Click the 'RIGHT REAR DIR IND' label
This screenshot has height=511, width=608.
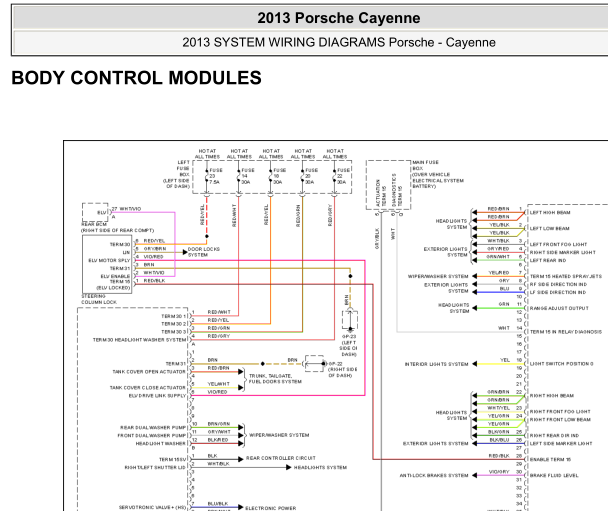click(x=554, y=435)
